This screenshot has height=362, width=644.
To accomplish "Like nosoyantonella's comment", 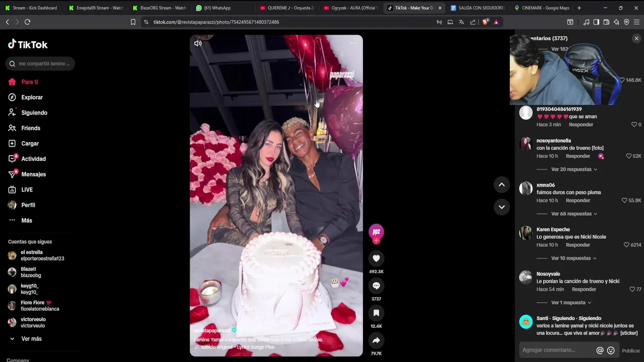I will click(x=629, y=156).
